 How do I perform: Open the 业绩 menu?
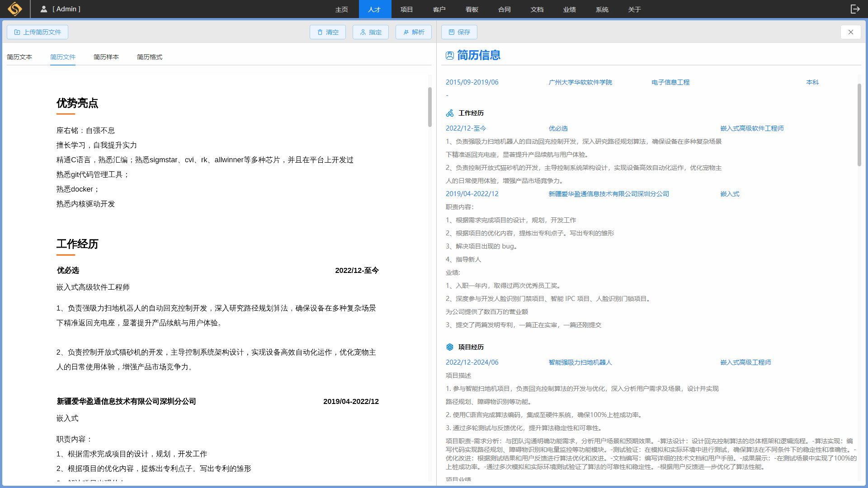click(x=570, y=9)
